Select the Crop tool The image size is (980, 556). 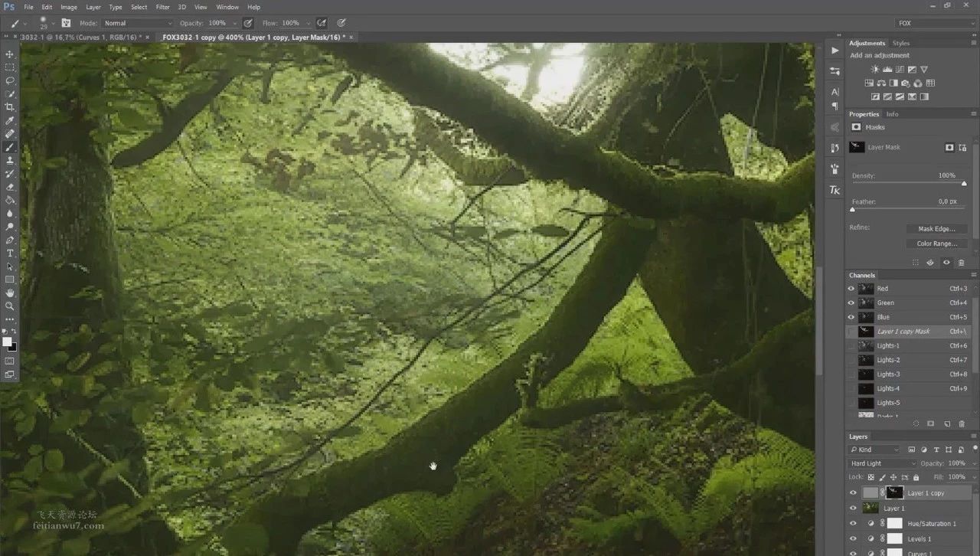click(x=10, y=107)
